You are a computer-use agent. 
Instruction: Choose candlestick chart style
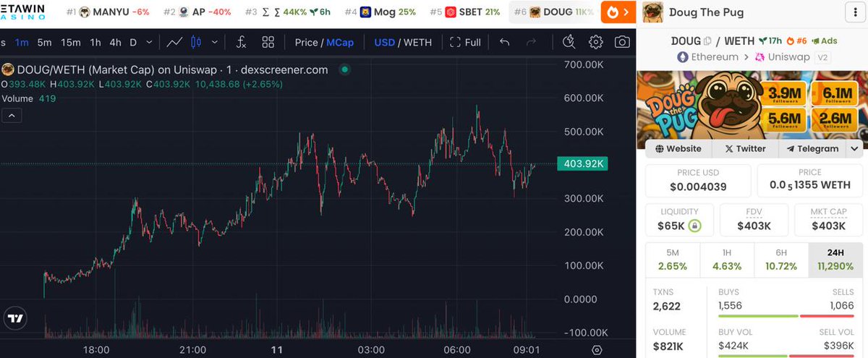[195, 42]
